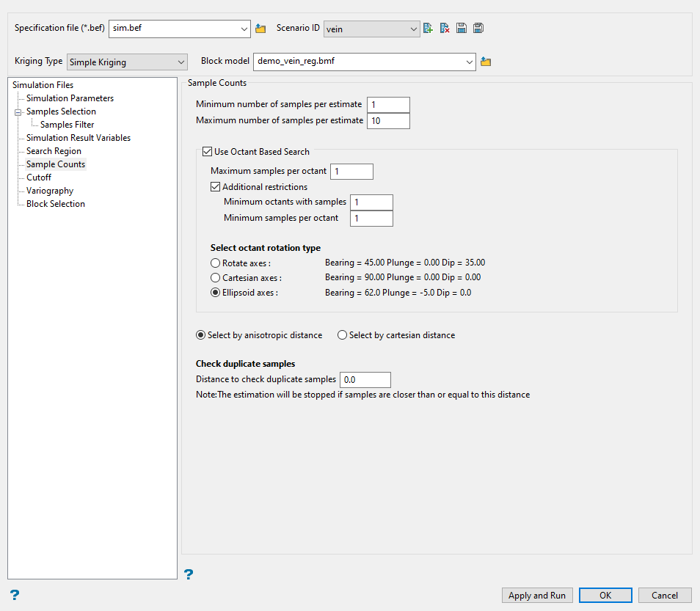This screenshot has width=700, height=611.
Task: Browse for a block model file
Action: coord(486,62)
